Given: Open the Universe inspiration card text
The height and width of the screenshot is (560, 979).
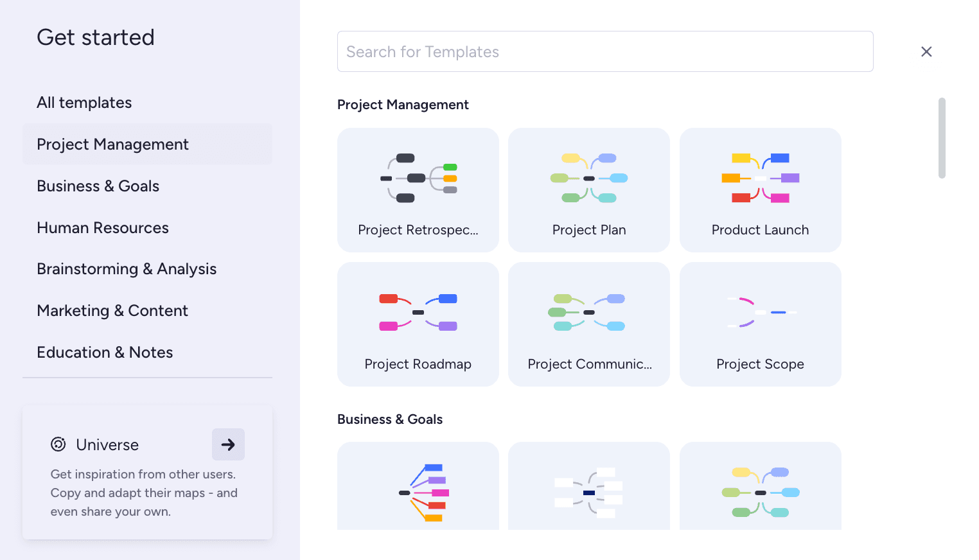Looking at the screenshot, I should [144, 493].
